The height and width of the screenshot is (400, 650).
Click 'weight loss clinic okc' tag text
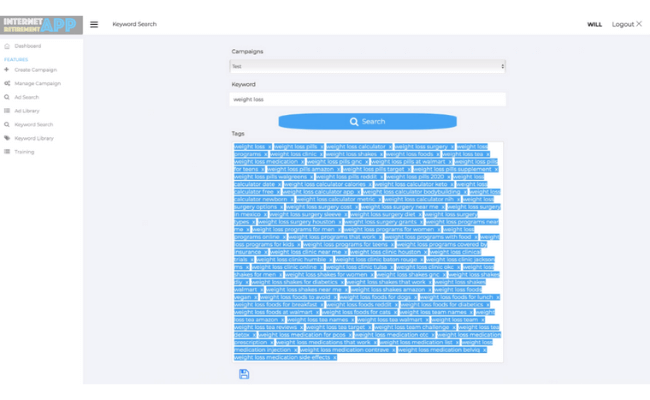(425, 267)
